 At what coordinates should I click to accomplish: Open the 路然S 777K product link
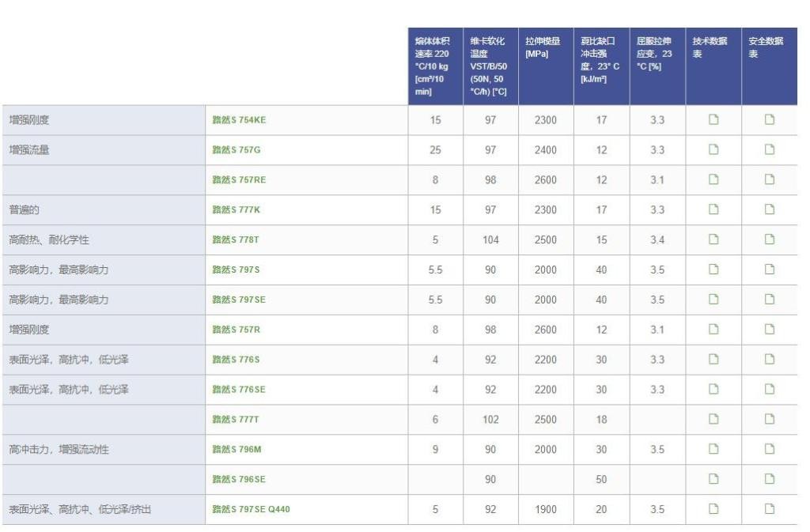[236, 210]
